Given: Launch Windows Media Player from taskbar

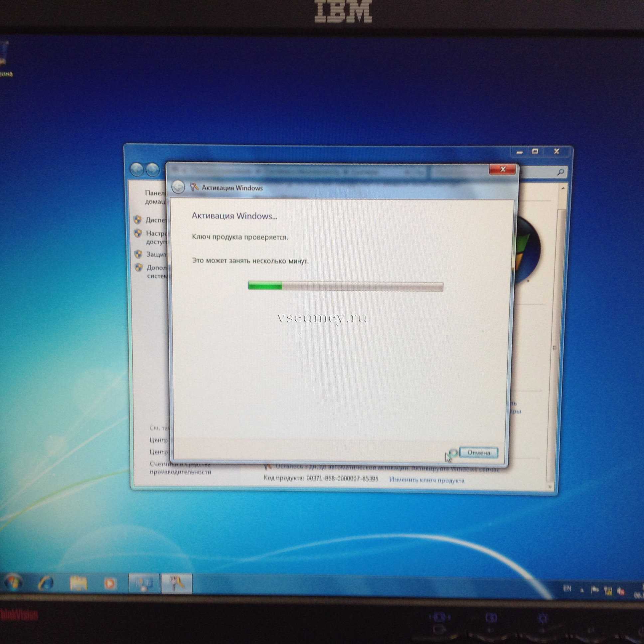Looking at the screenshot, I should pos(110,583).
